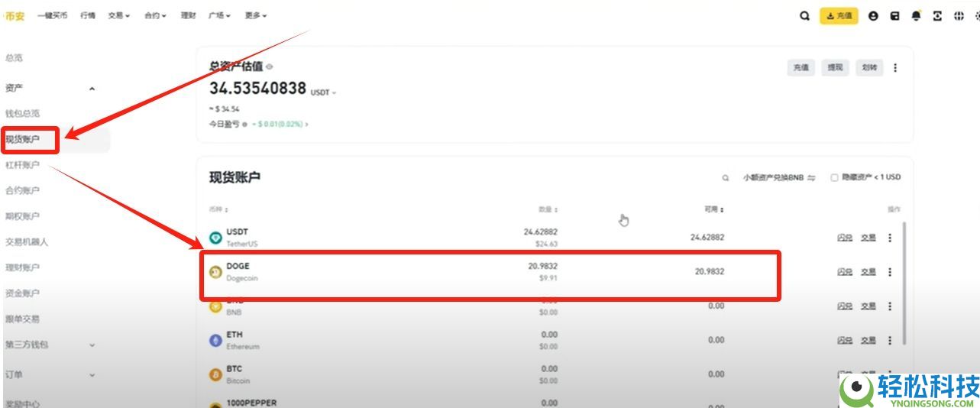This screenshot has width=980, height=408.
Task: Open the USDT currency unit dropdown
Action: click(323, 92)
